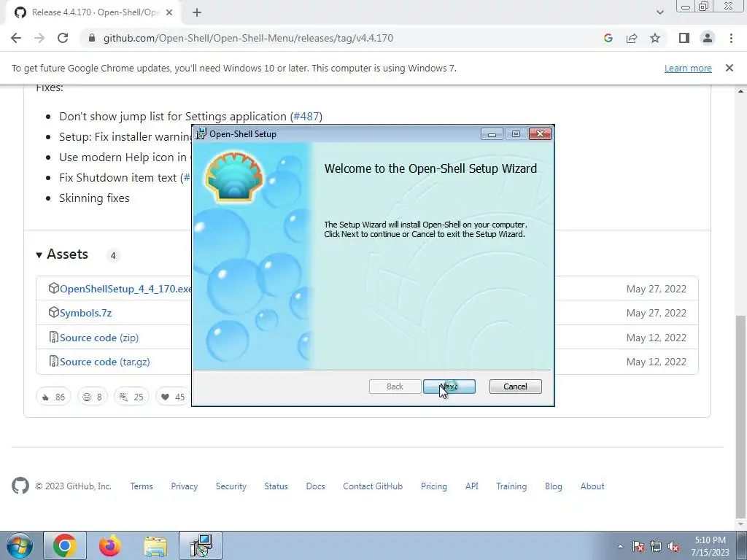Image resolution: width=747 pixels, height=560 pixels.
Task: Open Privacy footer link
Action: (x=185, y=486)
